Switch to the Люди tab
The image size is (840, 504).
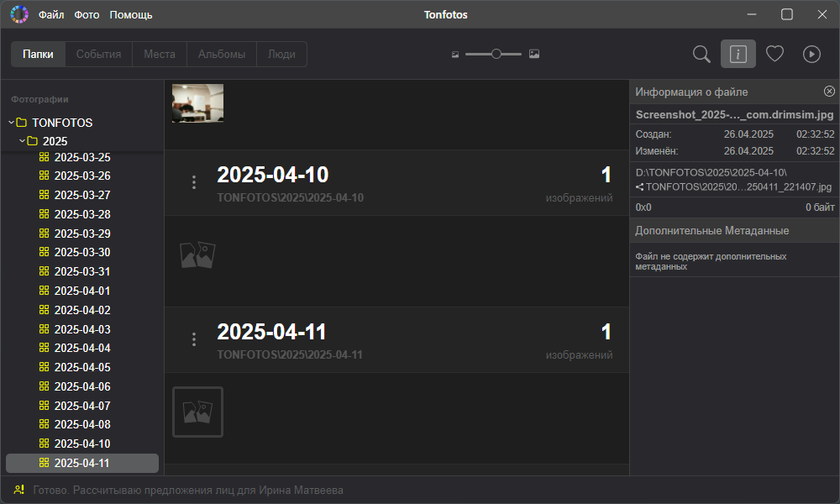coord(281,54)
